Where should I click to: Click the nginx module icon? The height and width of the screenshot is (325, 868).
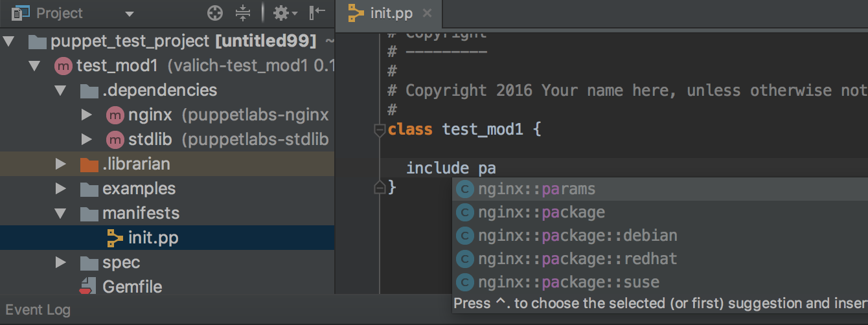(x=115, y=115)
